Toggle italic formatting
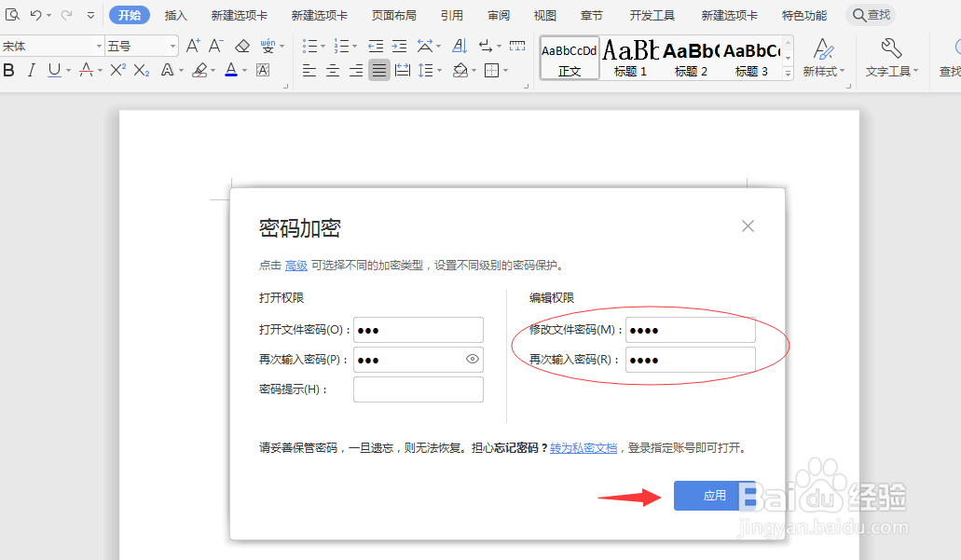This screenshot has height=560, width=961. 32,71
